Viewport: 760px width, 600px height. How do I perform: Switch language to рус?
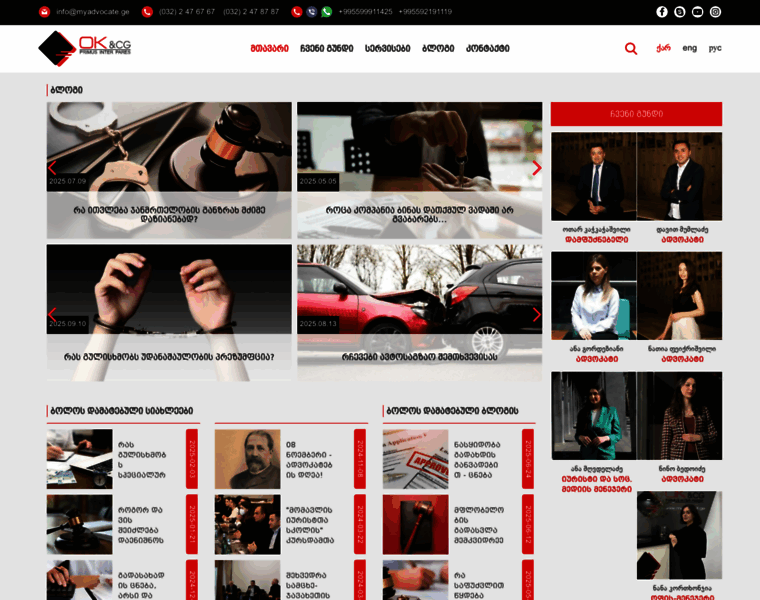click(715, 48)
